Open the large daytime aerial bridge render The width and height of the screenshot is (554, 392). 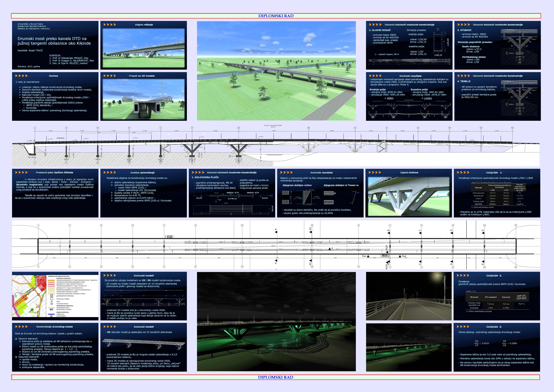(x=276, y=71)
